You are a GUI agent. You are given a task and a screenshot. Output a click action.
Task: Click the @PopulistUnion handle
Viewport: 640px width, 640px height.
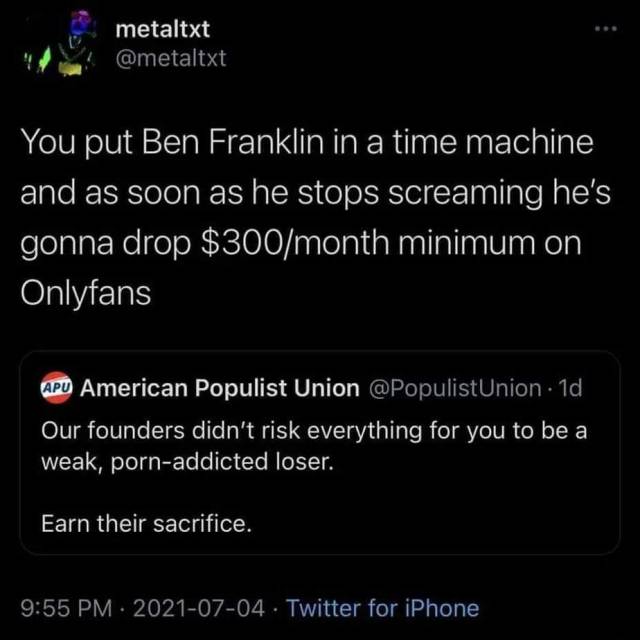point(457,388)
